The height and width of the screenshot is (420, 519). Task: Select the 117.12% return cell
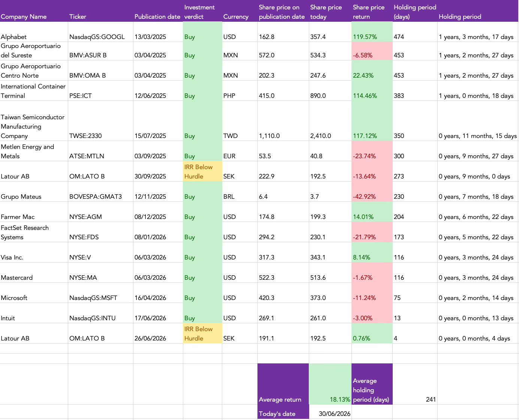372,121
